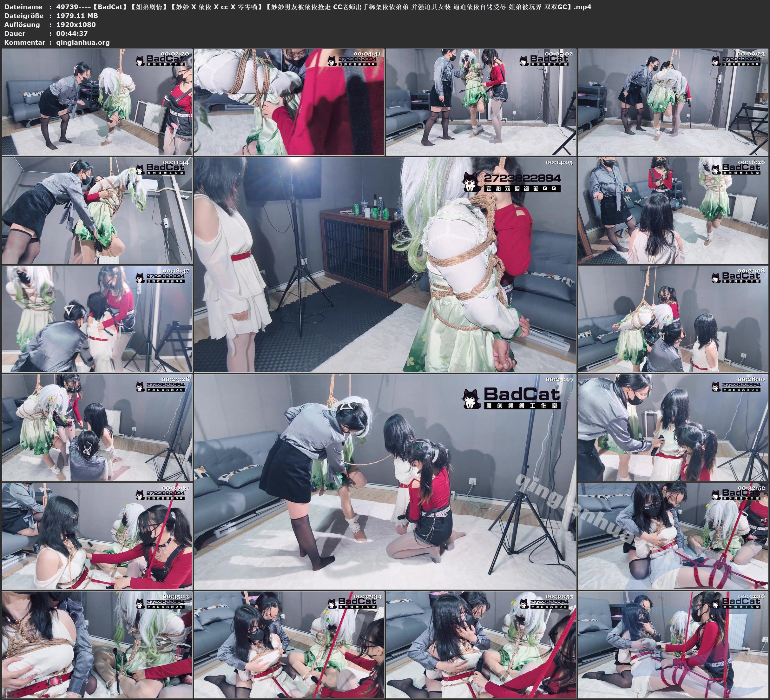Open the frame at timestamp 00:23:28
This screenshot has height=700, width=770.
(97, 427)
